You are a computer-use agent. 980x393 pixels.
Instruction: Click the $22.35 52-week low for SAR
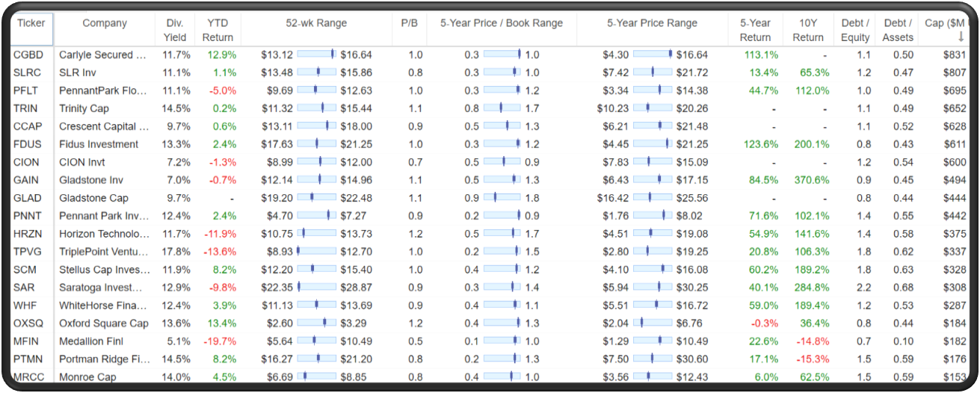click(x=277, y=288)
